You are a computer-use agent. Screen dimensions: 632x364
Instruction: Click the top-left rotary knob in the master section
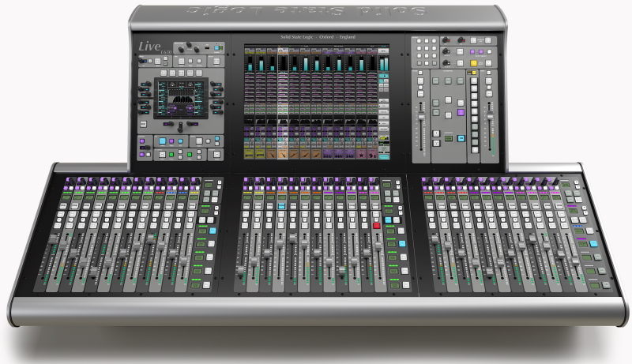click(x=446, y=40)
